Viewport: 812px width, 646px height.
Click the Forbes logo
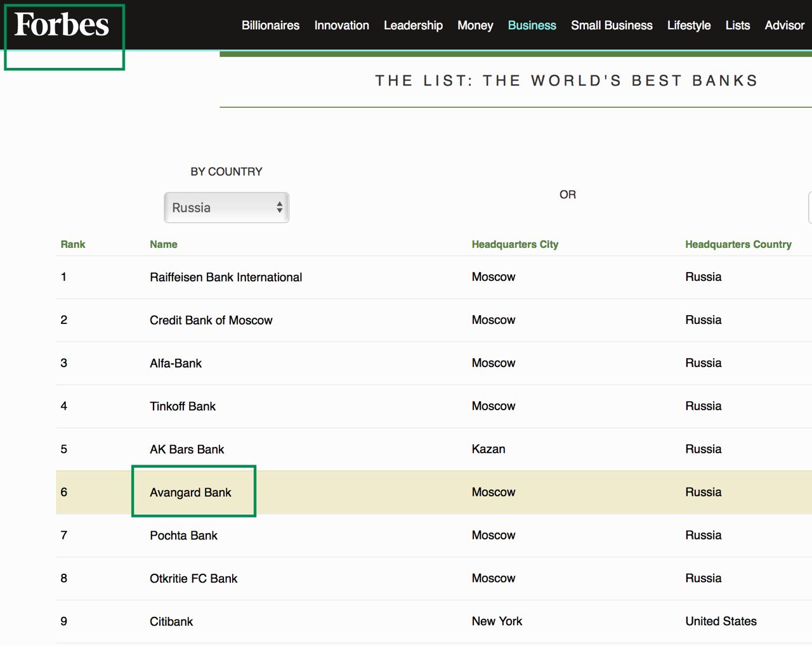[x=62, y=25]
